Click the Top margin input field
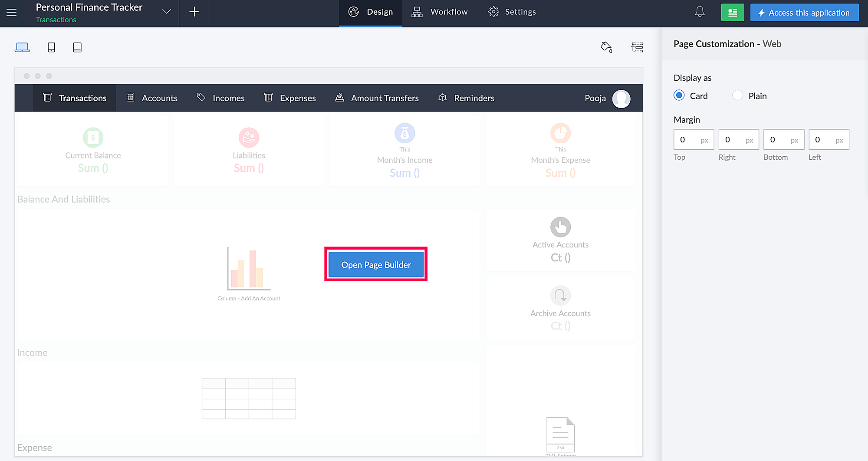868x461 pixels. coord(694,140)
